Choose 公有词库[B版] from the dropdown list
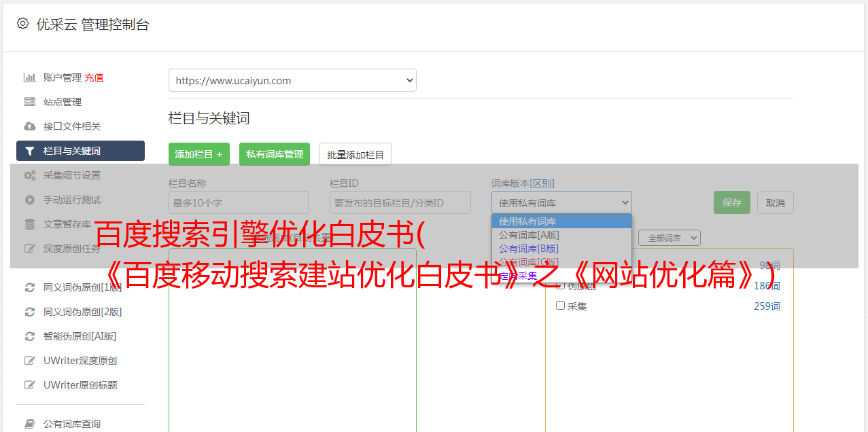Screen dimensions: 868x432 tap(561, 249)
